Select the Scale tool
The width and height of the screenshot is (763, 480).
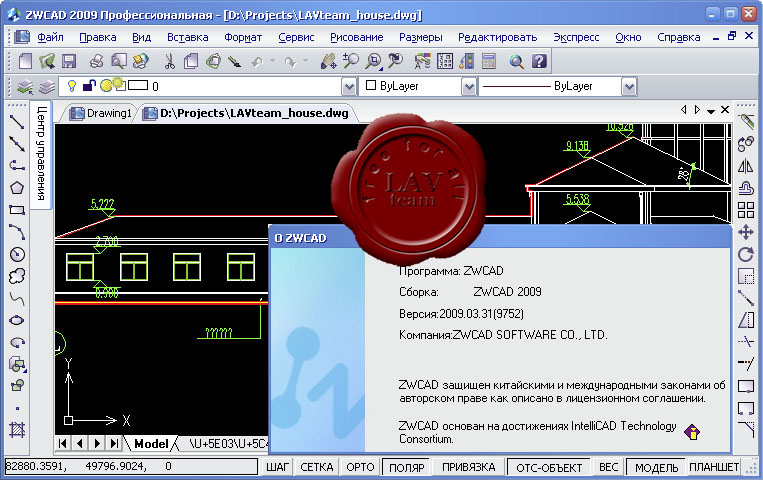tap(745, 276)
